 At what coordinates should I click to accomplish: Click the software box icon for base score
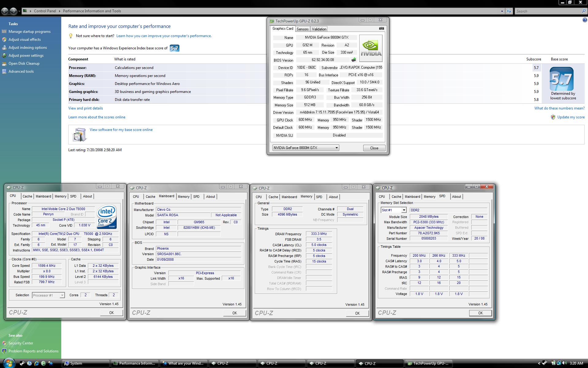coord(79,135)
